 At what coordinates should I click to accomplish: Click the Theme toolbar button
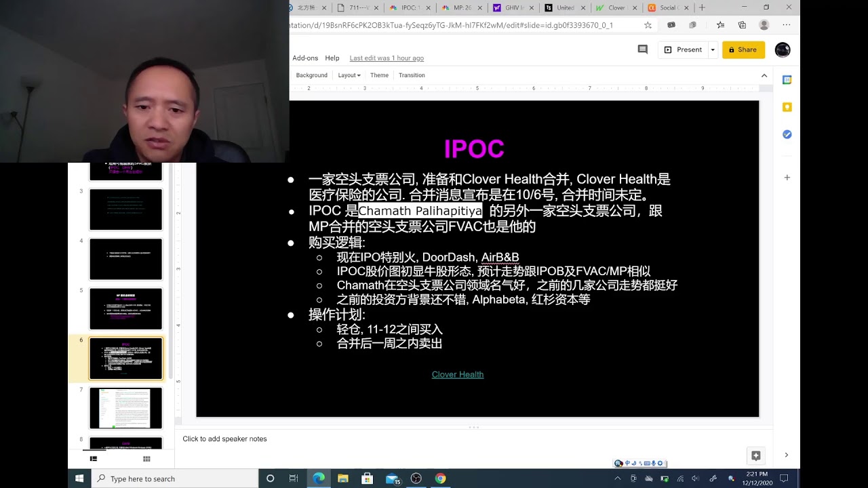379,75
